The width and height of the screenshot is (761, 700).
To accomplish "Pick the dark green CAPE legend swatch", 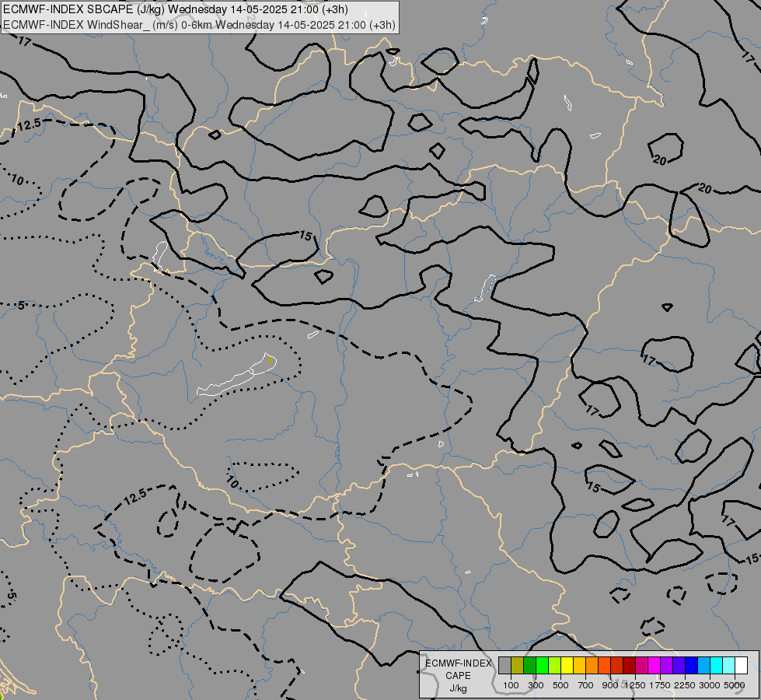I will [x=529, y=665].
